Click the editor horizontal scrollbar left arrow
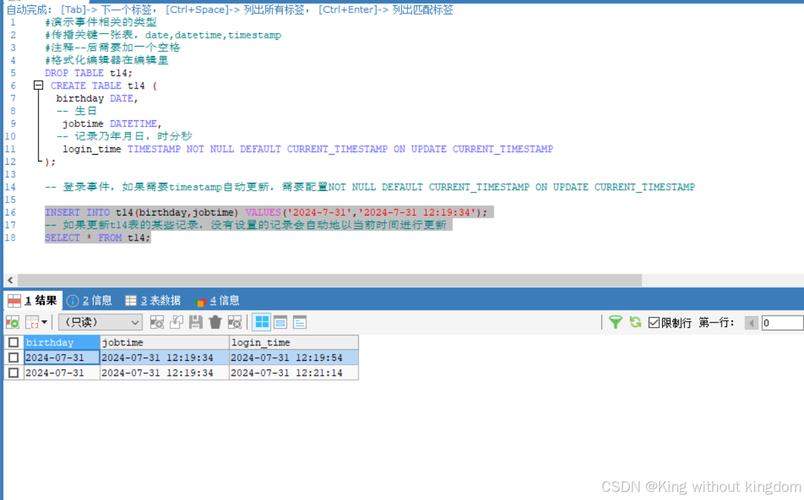Image resolution: width=804 pixels, height=500 pixels. [x=10, y=280]
